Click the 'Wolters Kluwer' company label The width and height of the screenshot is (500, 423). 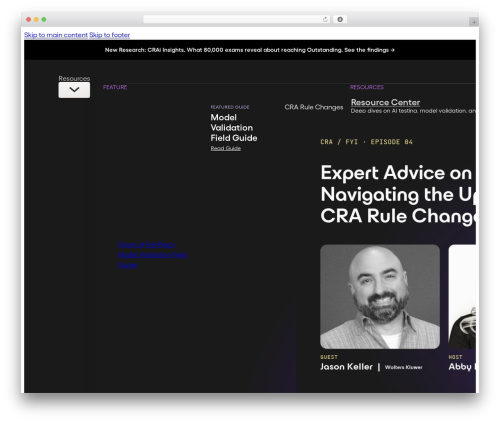click(403, 367)
